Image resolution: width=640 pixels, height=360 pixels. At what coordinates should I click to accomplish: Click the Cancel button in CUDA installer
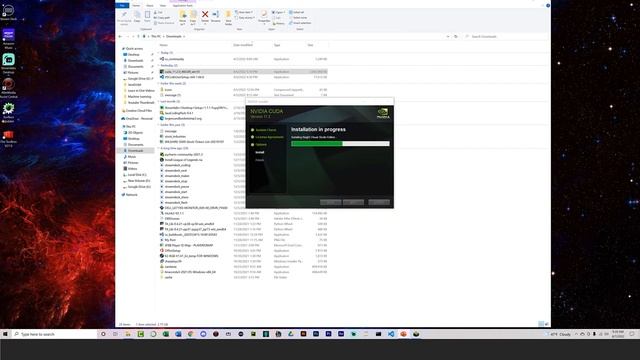click(x=379, y=202)
